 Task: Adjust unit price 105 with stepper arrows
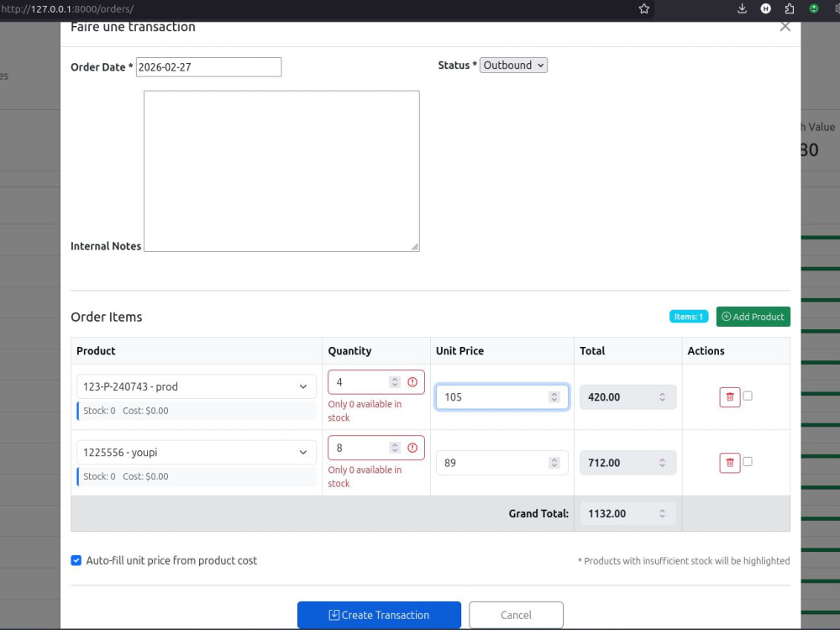coord(554,397)
